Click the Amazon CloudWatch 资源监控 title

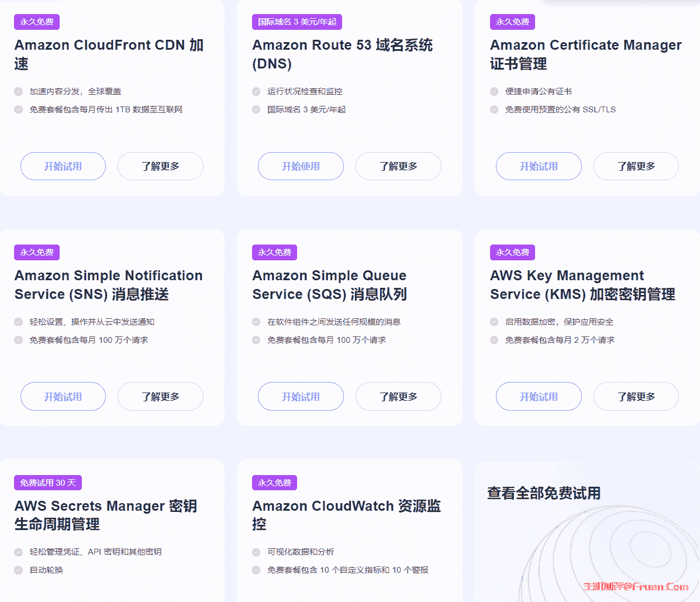pos(346,514)
